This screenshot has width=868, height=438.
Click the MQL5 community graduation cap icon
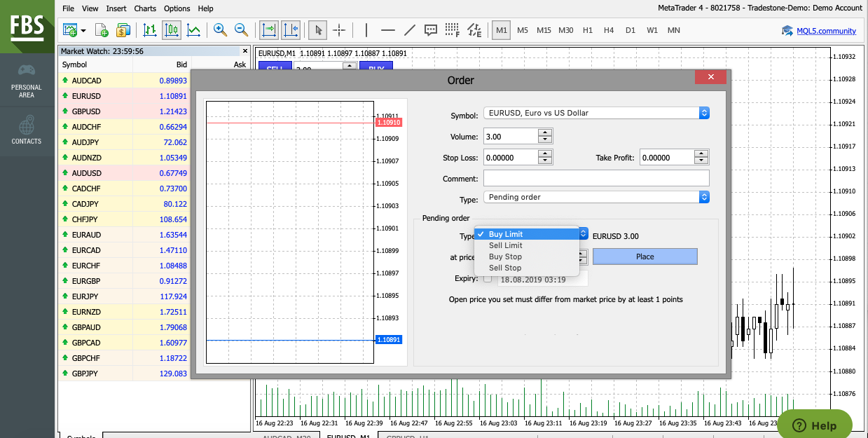pos(787,30)
